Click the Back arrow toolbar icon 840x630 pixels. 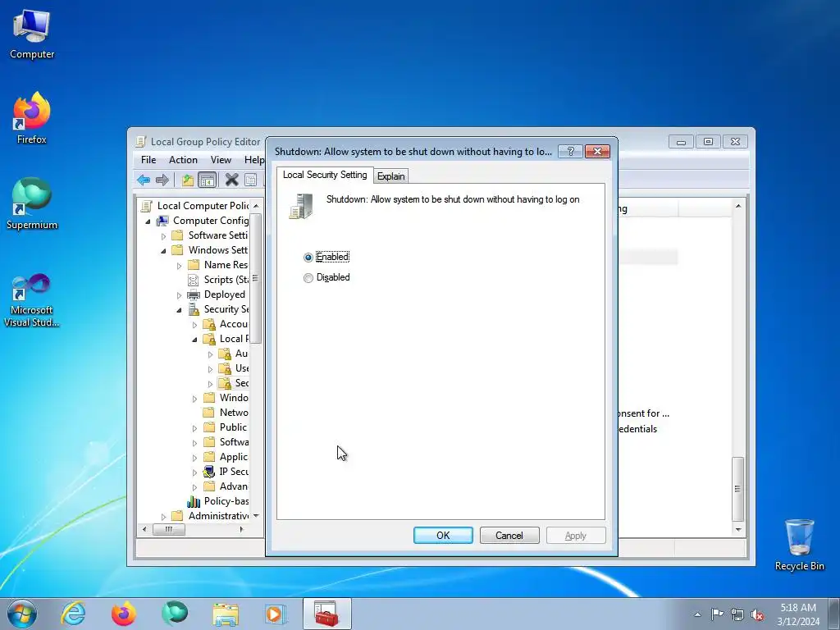144,180
